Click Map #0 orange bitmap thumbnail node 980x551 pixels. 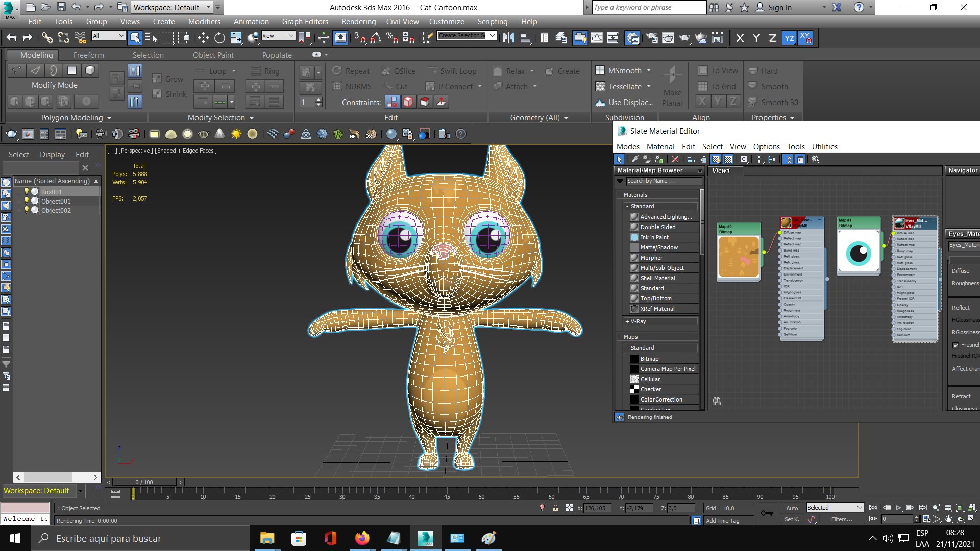739,257
